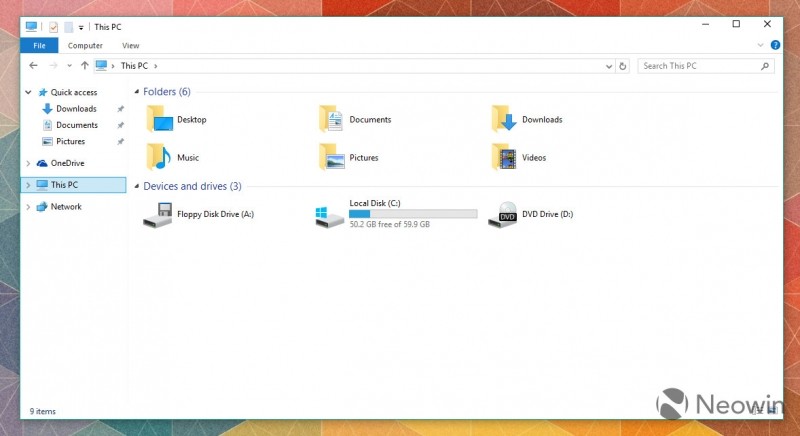Expand the OneDrive tree node
The height and width of the screenshot is (436, 800).
pos(28,163)
